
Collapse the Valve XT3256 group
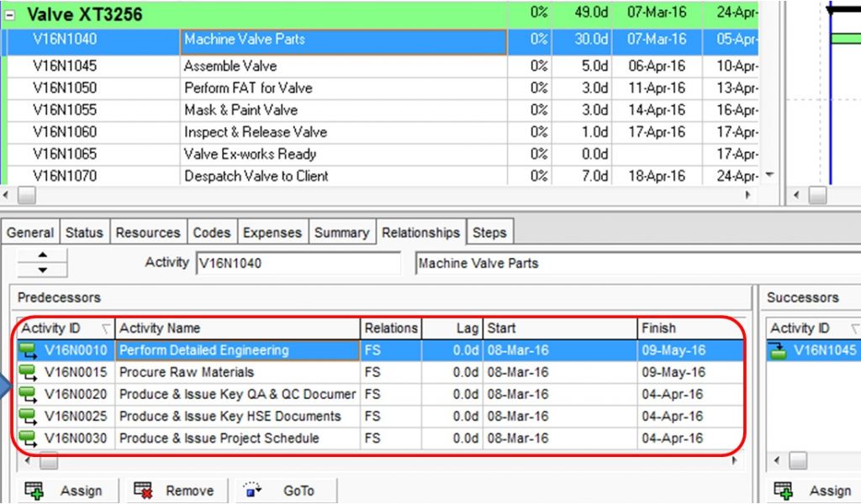(10, 14)
